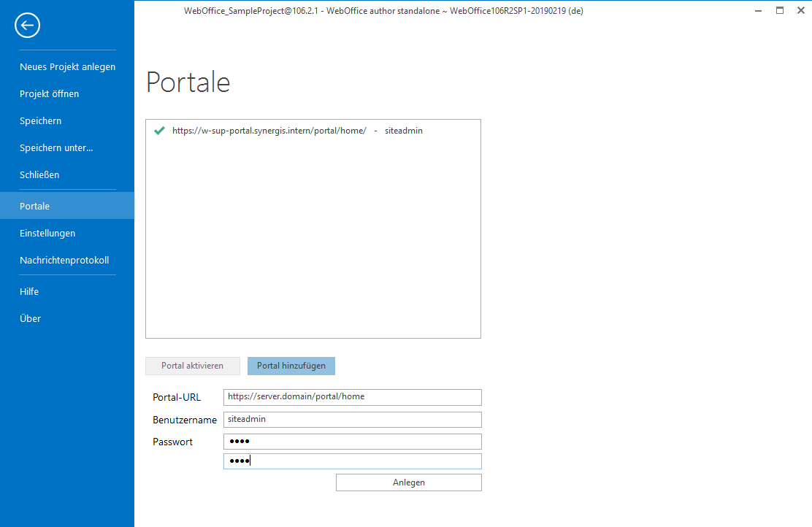Open Neues Projekt anlegen

(67, 66)
